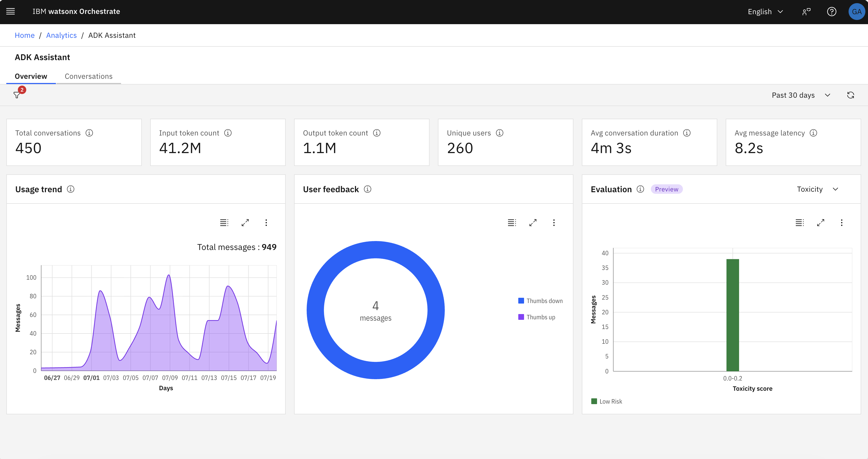Refresh the analytics data
Viewport: 868px width, 459px height.
click(x=850, y=95)
